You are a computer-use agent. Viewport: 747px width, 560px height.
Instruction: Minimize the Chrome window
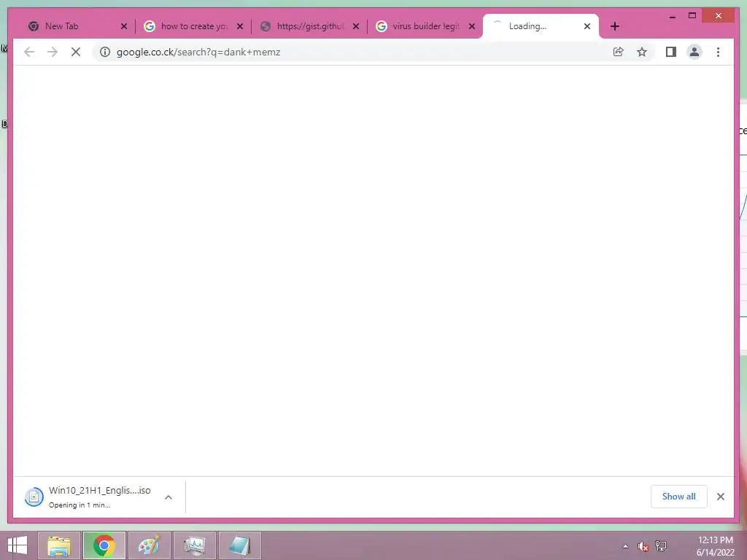[672, 16]
